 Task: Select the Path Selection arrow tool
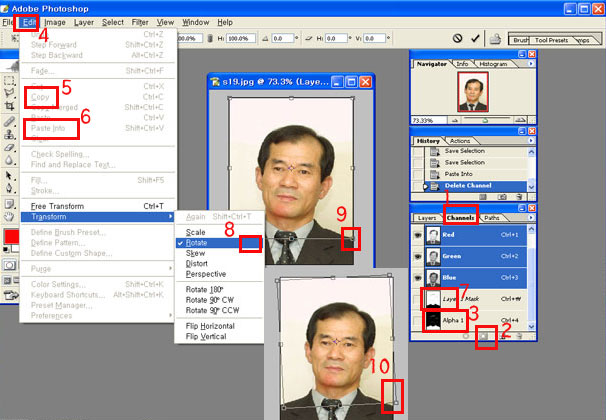(x=9, y=176)
